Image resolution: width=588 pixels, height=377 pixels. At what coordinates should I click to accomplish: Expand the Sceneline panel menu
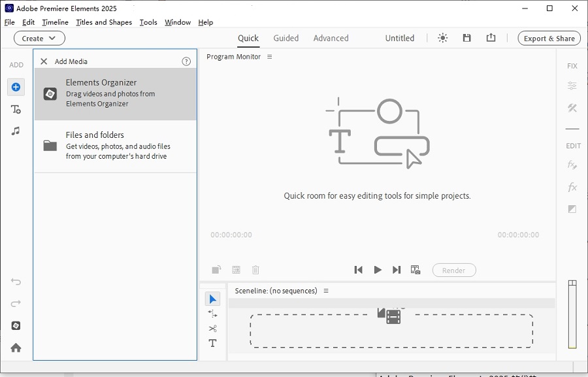(x=326, y=291)
